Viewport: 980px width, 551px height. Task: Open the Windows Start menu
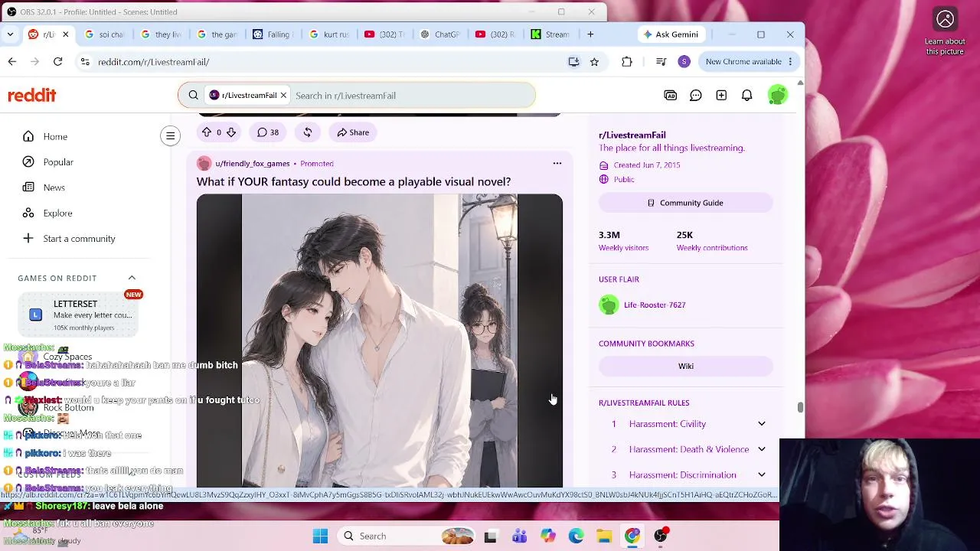320,536
